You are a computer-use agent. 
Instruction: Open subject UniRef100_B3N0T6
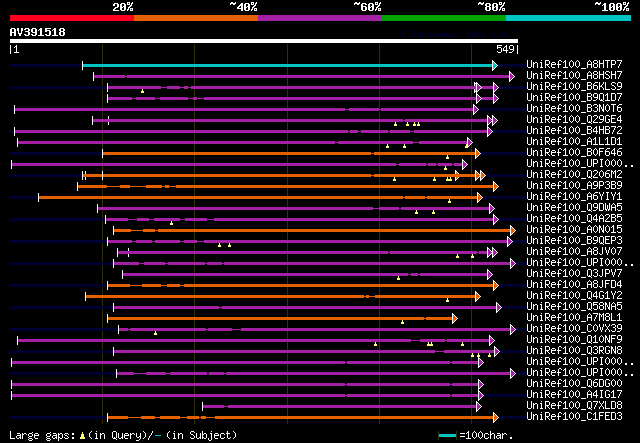tap(574, 109)
